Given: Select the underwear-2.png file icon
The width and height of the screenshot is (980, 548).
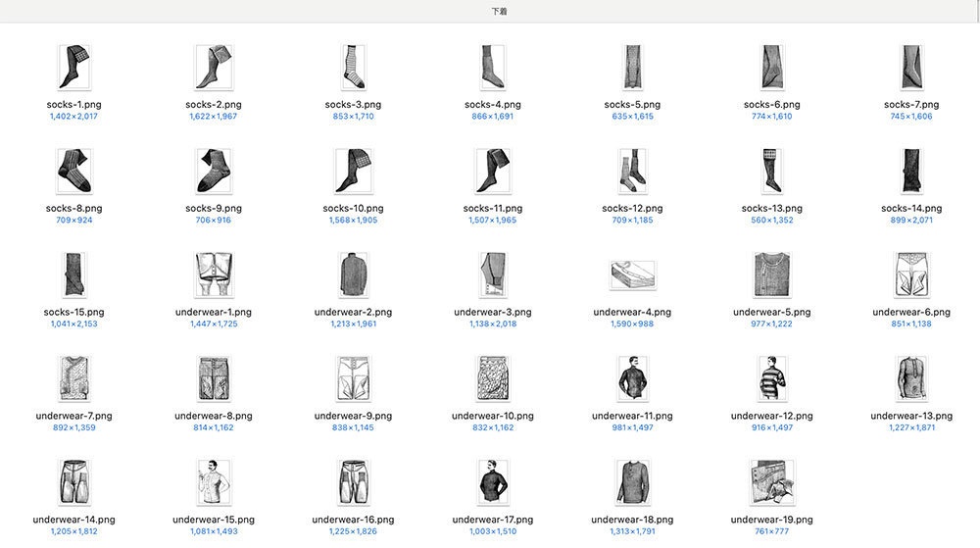Looking at the screenshot, I should pos(353,274).
